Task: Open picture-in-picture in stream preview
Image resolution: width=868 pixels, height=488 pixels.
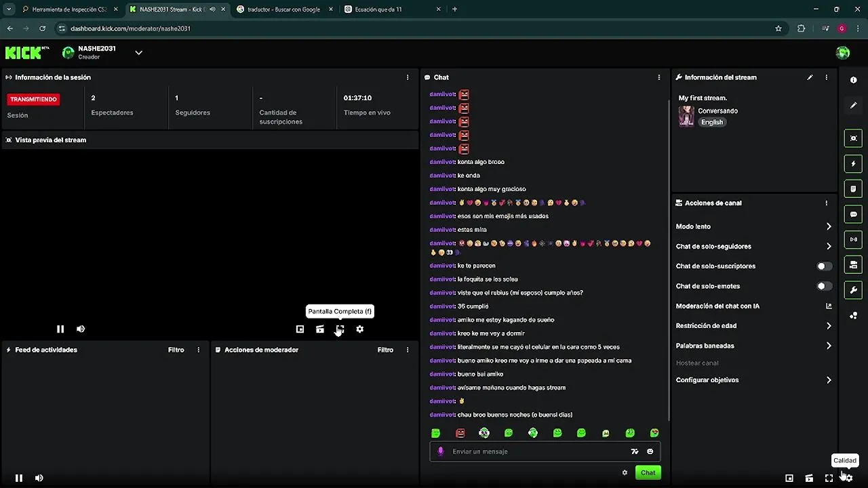Action: click(x=300, y=329)
